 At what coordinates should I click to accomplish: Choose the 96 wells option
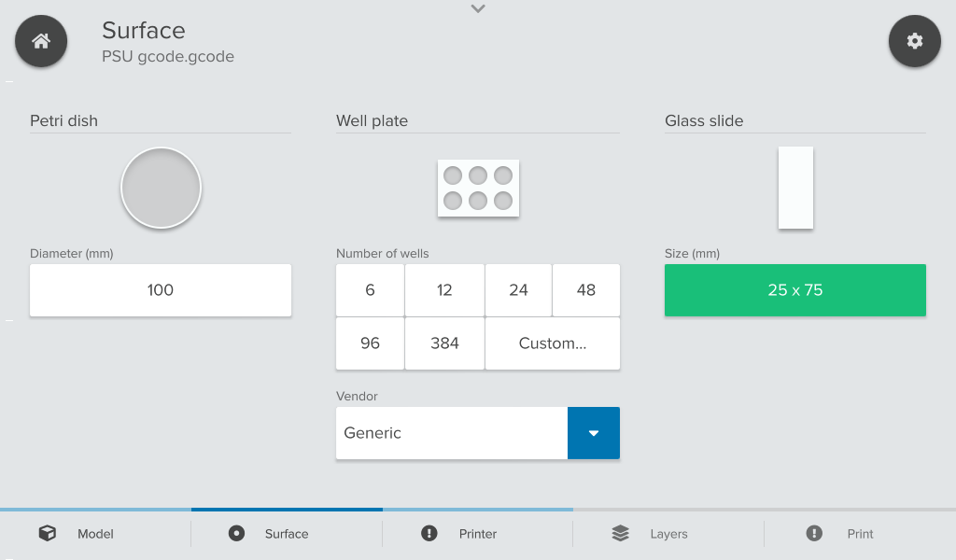[x=370, y=343]
